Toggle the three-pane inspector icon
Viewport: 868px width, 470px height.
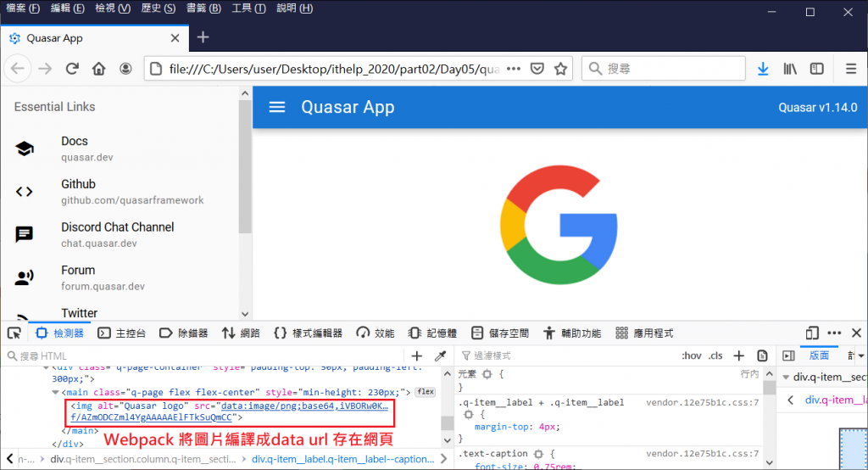coord(789,355)
